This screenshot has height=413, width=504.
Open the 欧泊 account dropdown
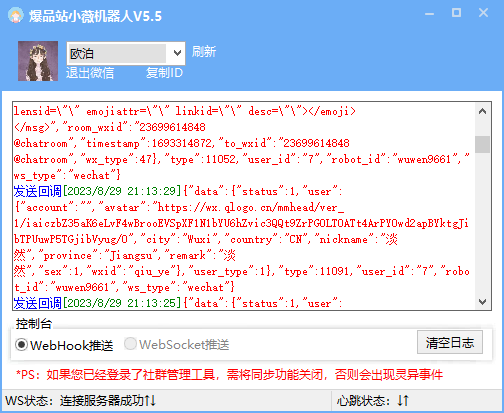pyautogui.click(x=126, y=53)
